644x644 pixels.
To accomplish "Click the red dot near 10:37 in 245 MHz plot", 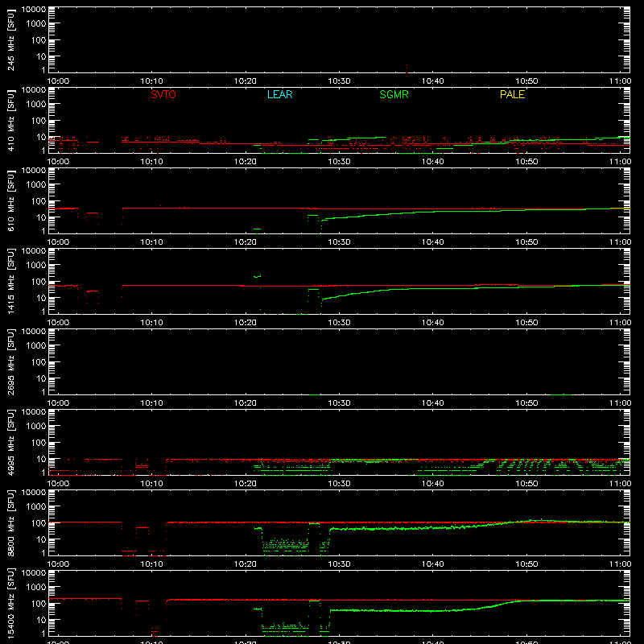I will point(407,68).
